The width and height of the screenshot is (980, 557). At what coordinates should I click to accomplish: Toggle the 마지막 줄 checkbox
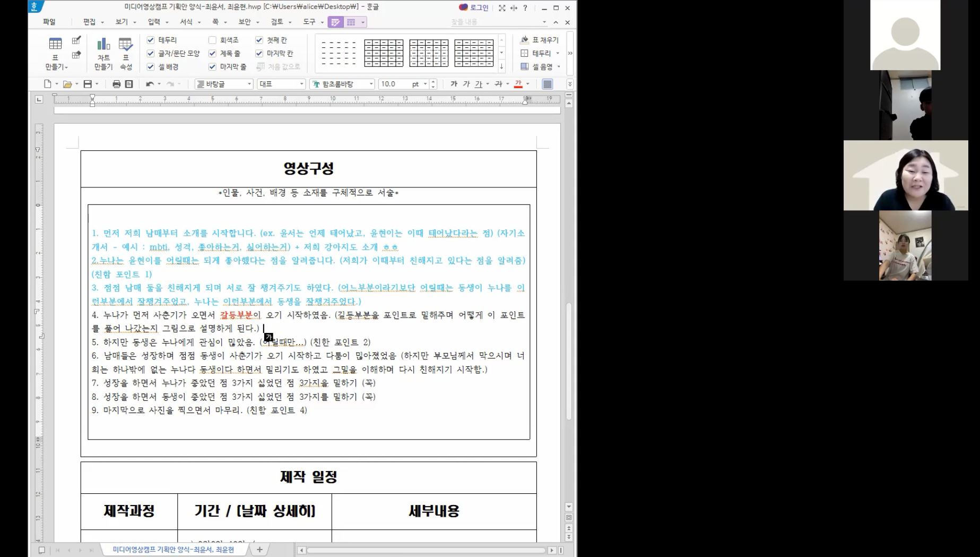212,67
